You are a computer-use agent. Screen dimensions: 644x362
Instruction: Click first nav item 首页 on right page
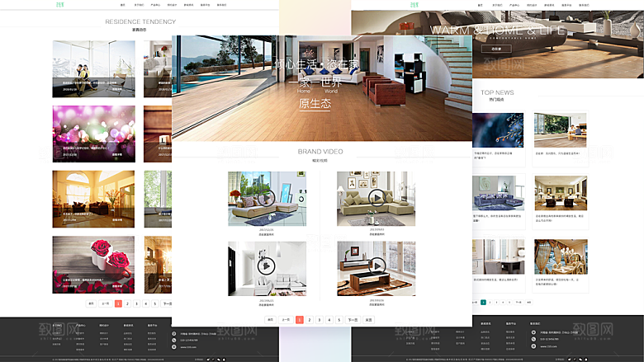coord(481,5)
